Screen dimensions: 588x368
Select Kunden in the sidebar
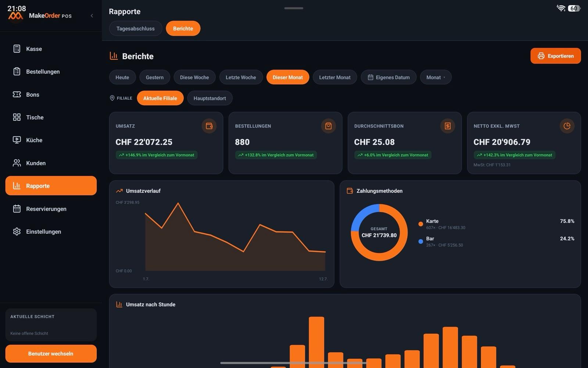(x=51, y=163)
